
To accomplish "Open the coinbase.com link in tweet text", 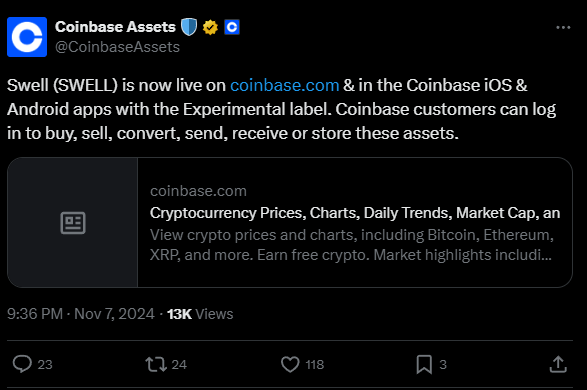I will 285,85.
